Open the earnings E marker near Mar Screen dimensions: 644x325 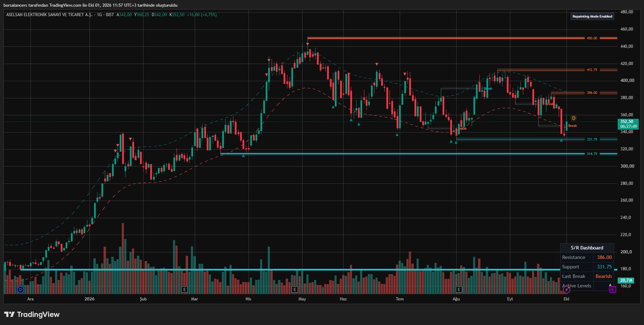pyautogui.click(x=185, y=289)
